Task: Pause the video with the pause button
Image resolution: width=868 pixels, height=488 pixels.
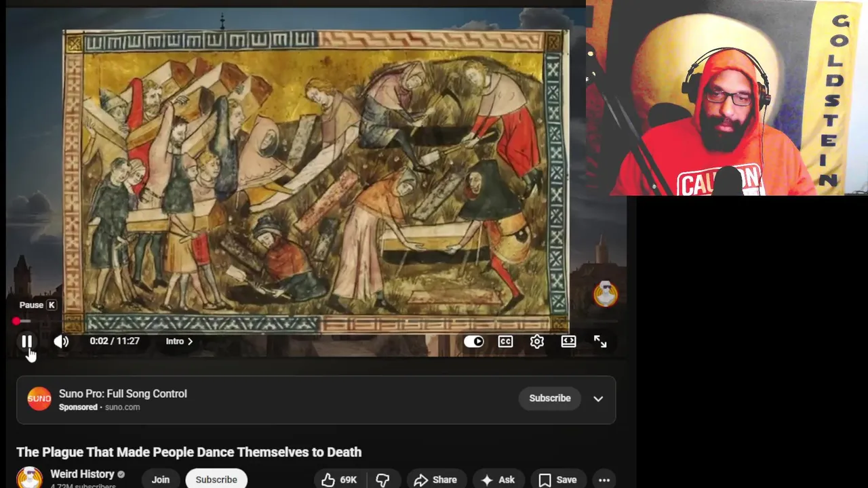Action: [26, 342]
